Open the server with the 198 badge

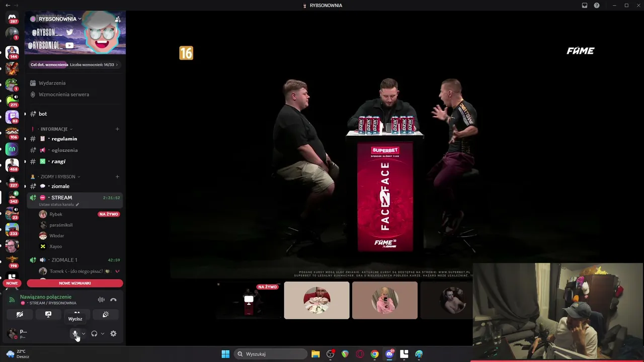coord(12,261)
